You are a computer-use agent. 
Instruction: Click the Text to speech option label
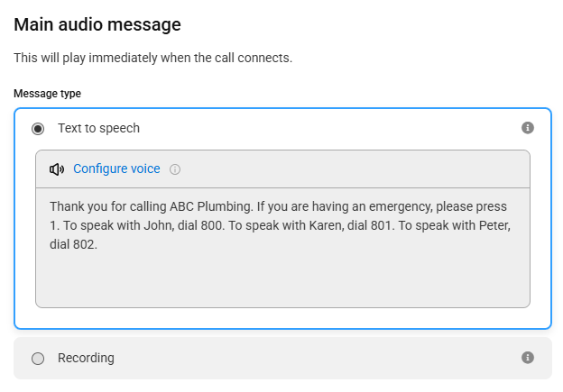[x=98, y=128]
